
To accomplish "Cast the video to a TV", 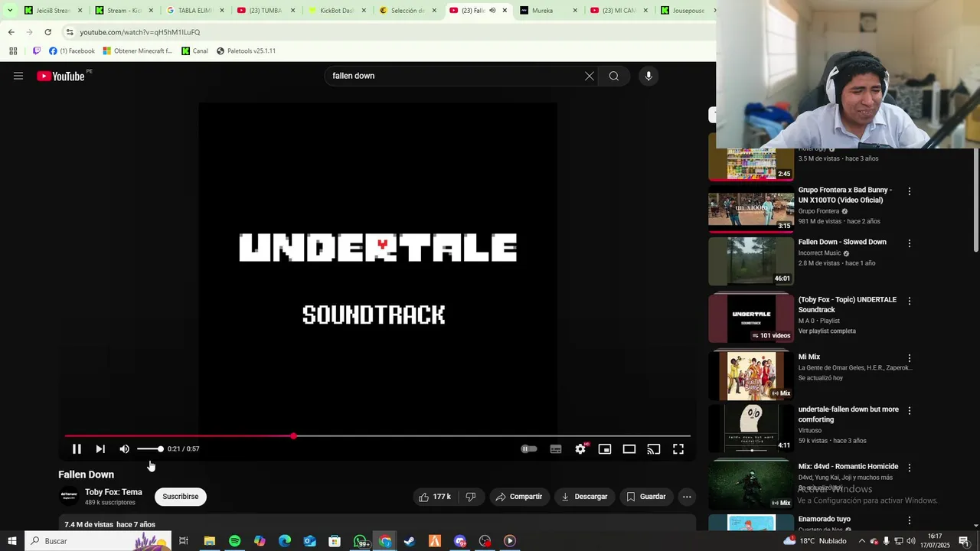I will (x=654, y=449).
